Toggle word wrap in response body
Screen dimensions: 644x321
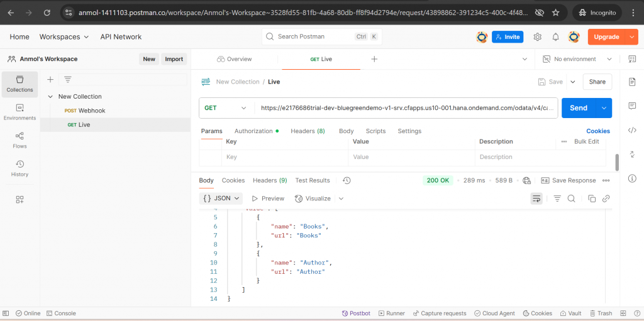(536, 199)
